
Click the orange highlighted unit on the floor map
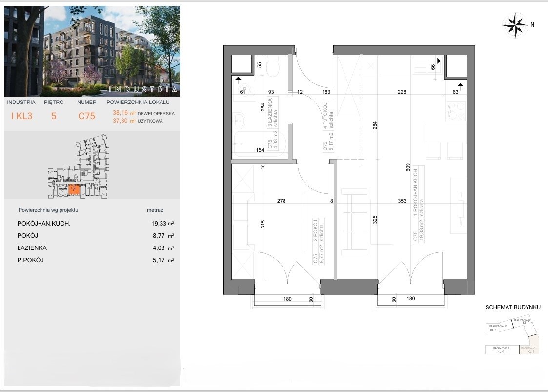[73, 189]
